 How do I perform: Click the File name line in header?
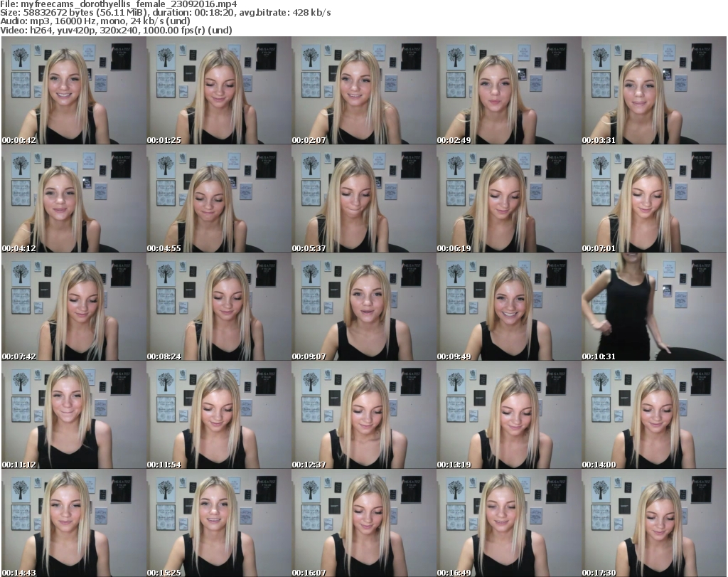[118, 4]
